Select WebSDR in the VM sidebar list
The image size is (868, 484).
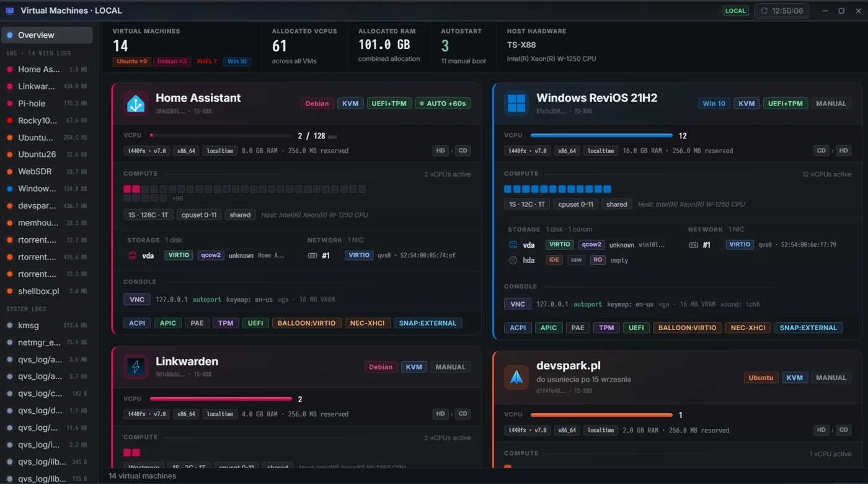tap(47, 171)
